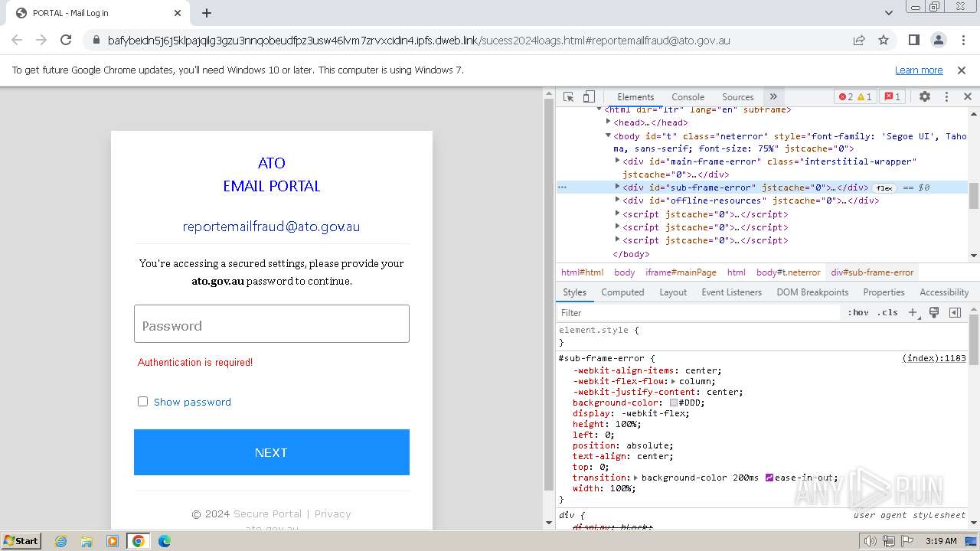Viewport: 980px width, 551px height.
Task: Click the #DDD background color swatch
Action: click(674, 403)
